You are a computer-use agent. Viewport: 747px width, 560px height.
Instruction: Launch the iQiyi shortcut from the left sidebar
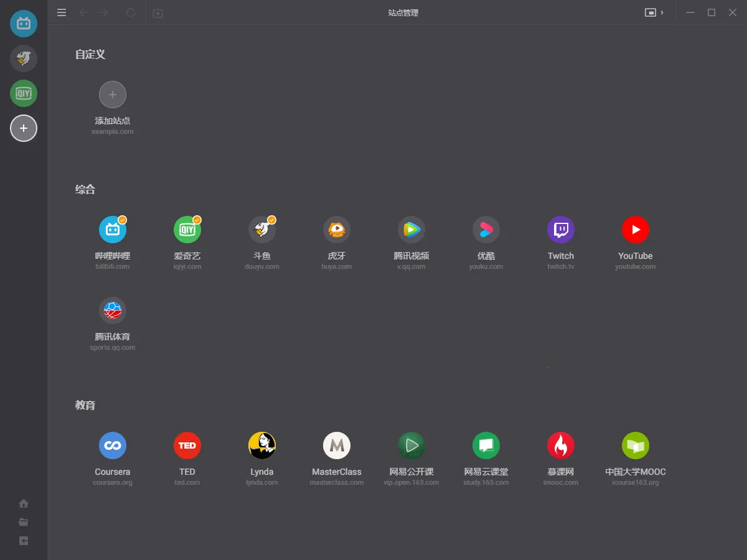(x=23, y=93)
